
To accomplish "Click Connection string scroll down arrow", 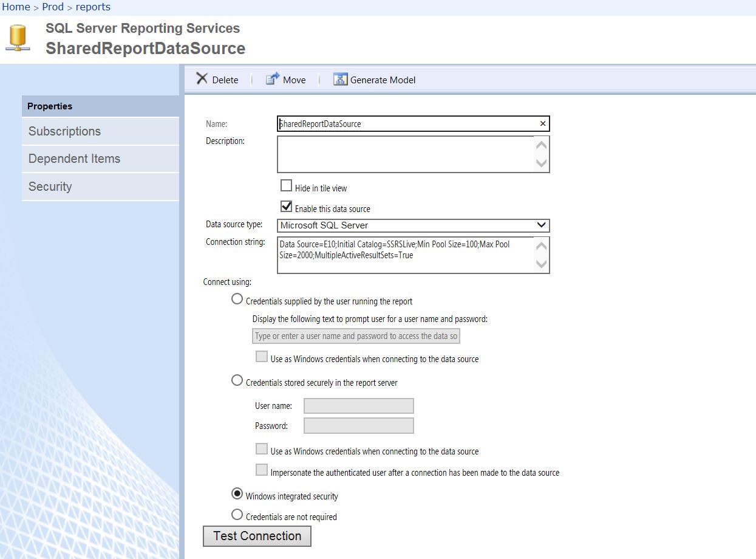I will pos(542,264).
